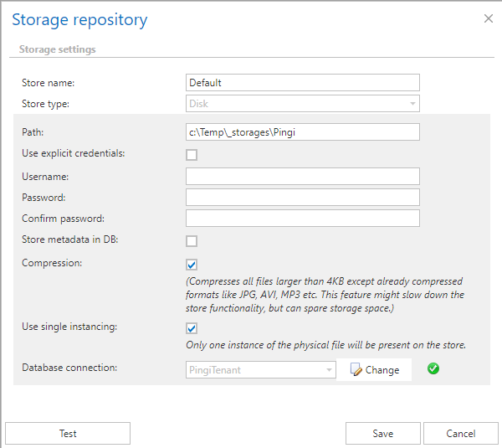Check the Store metadata in DB box

click(192, 241)
